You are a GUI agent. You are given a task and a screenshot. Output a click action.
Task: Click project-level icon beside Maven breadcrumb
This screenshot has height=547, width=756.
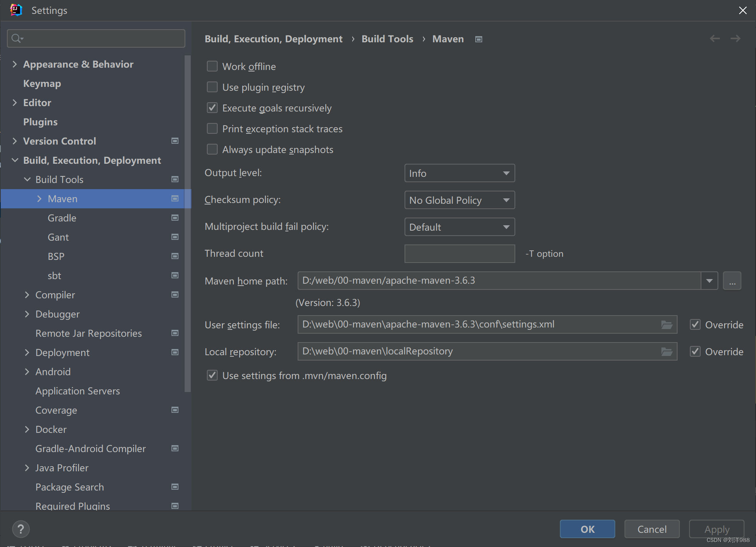479,39
